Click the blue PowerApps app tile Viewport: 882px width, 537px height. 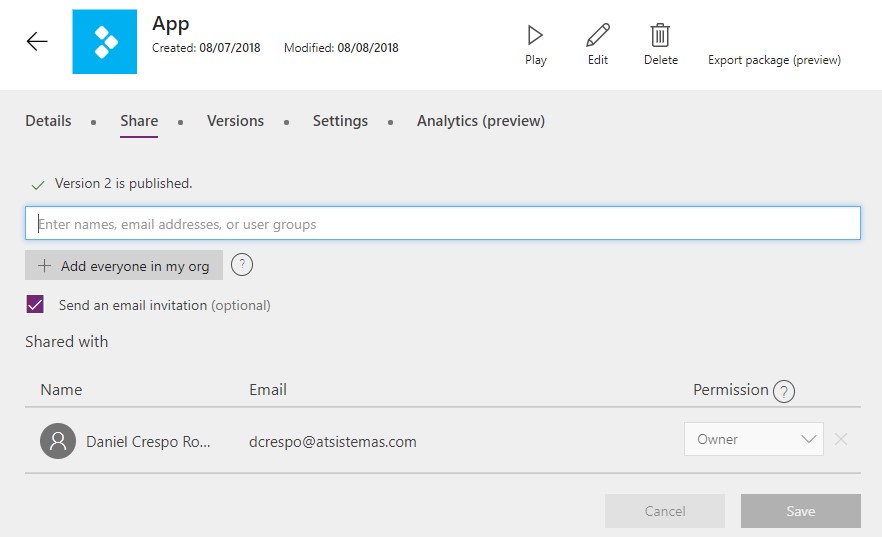(105, 42)
